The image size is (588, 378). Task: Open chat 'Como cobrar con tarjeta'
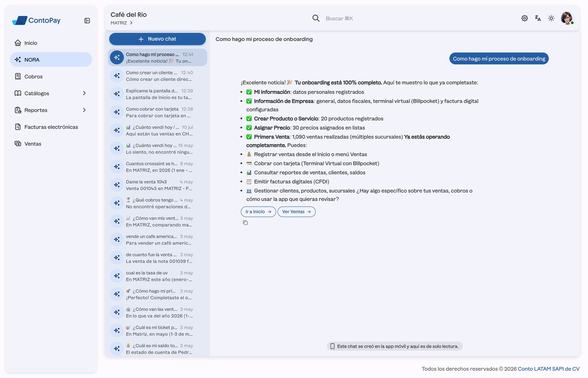coord(157,112)
